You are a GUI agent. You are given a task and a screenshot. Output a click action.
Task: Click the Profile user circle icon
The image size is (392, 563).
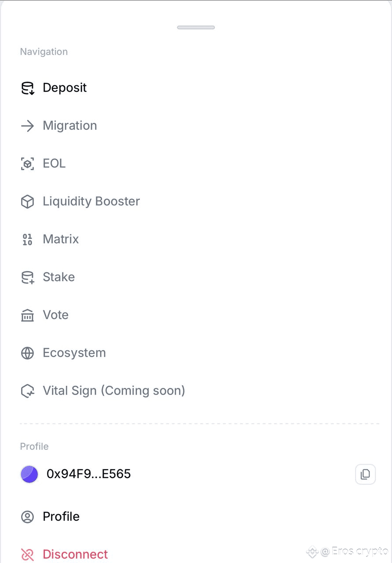tap(28, 517)
